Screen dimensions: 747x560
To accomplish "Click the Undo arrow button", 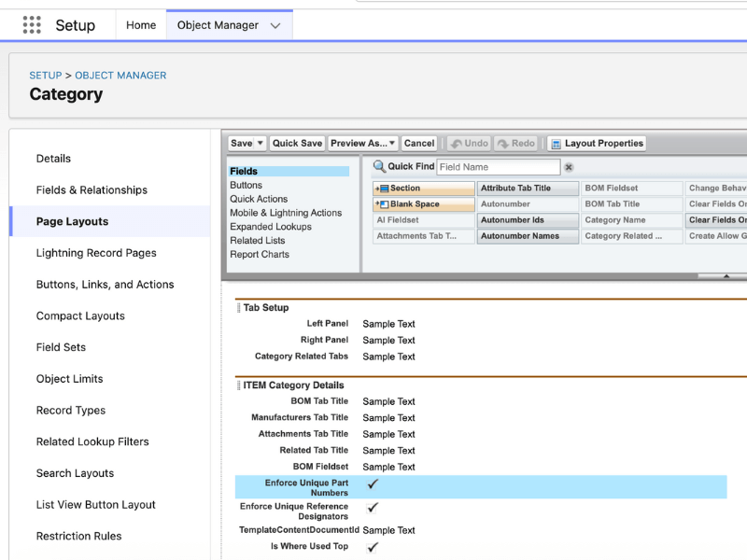I will coord(470,144).
